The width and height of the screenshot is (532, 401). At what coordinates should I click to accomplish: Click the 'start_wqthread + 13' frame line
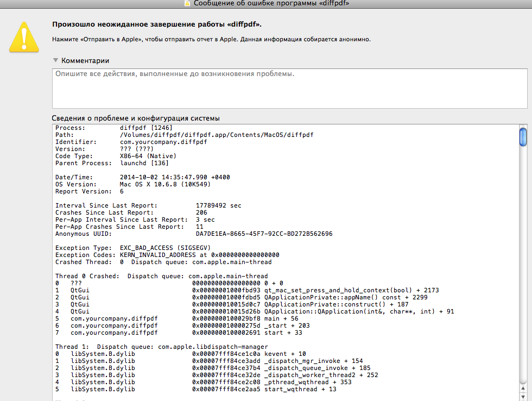196,390
